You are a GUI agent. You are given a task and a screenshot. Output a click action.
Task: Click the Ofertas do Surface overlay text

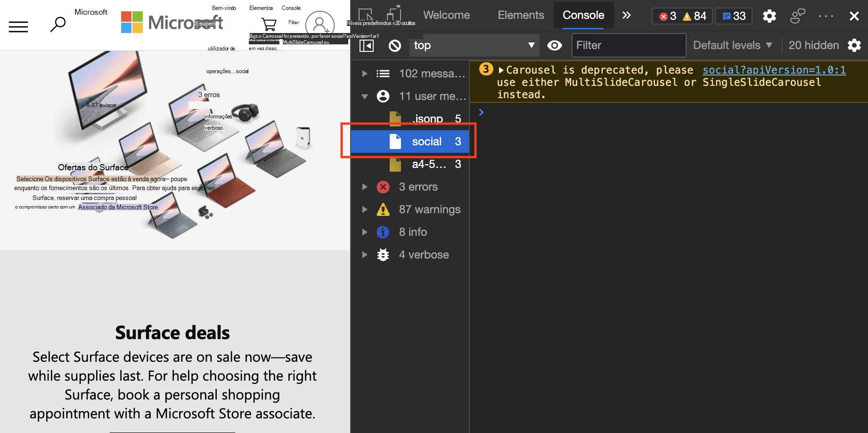coord(93,167)
